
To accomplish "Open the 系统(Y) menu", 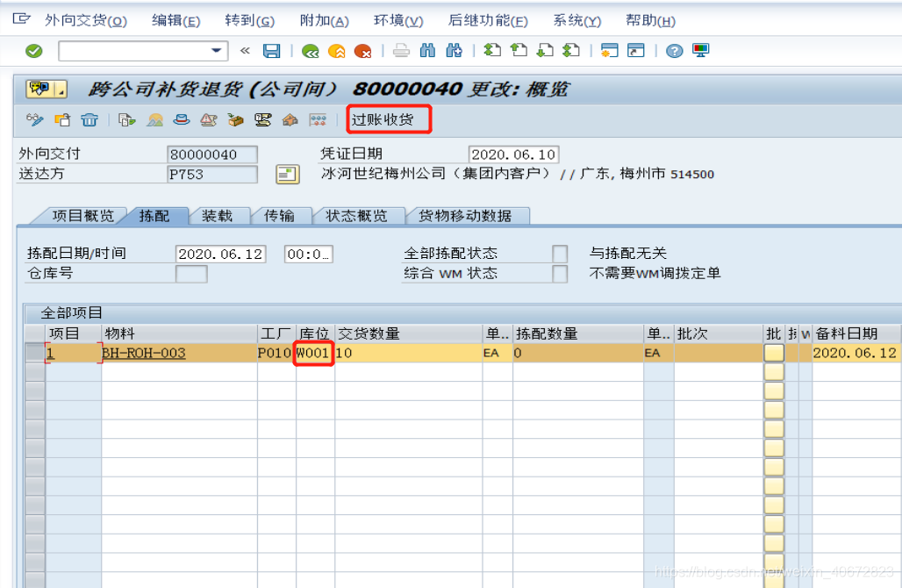I will [x=577, y=21].
